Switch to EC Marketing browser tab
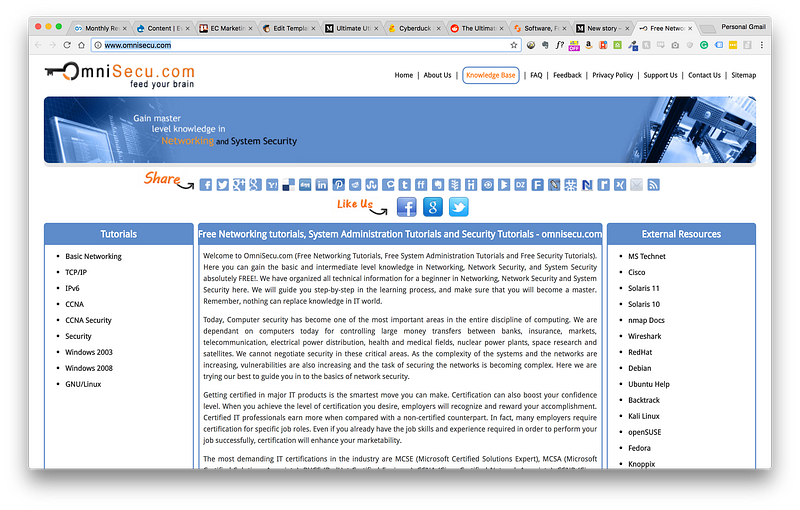 (226, 28)
